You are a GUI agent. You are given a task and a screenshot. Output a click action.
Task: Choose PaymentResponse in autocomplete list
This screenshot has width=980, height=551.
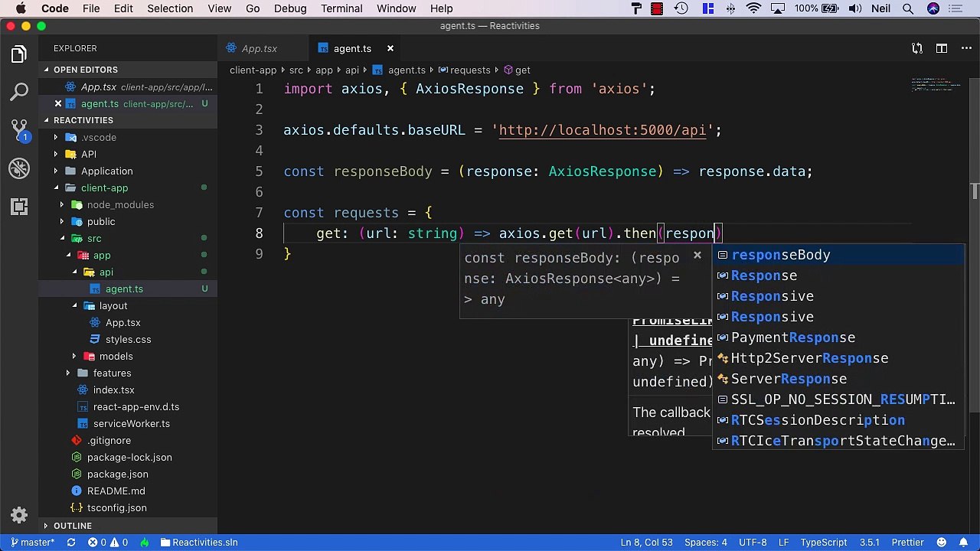[838, 337]
